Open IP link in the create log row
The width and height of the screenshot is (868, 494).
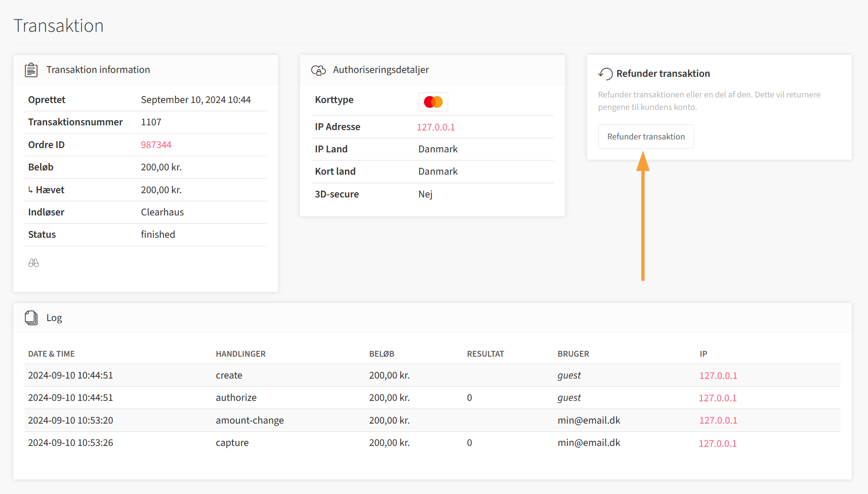tap(718, 376)
